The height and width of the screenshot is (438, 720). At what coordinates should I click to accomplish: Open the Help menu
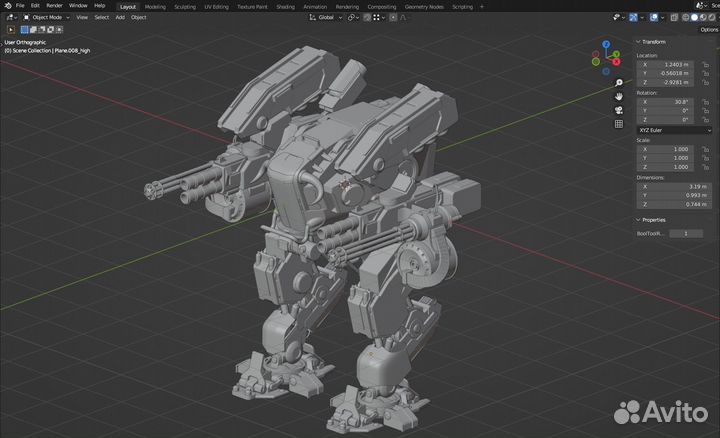(100, 6)
